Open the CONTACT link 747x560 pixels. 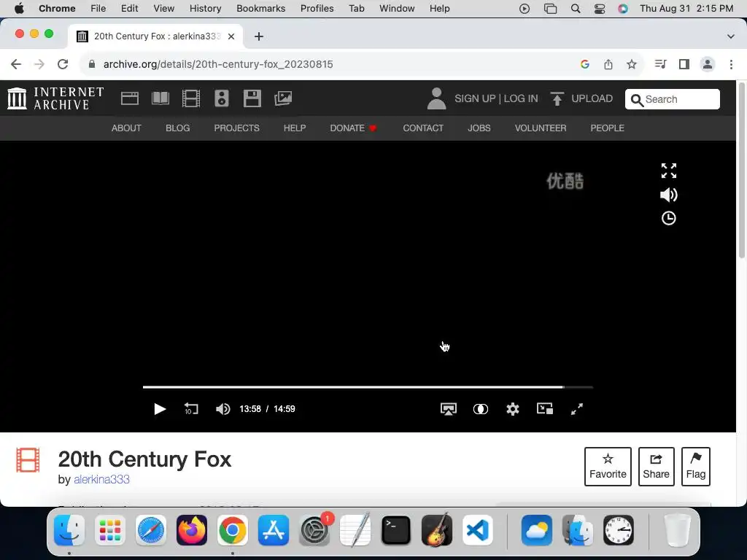(x=423, y=128)
